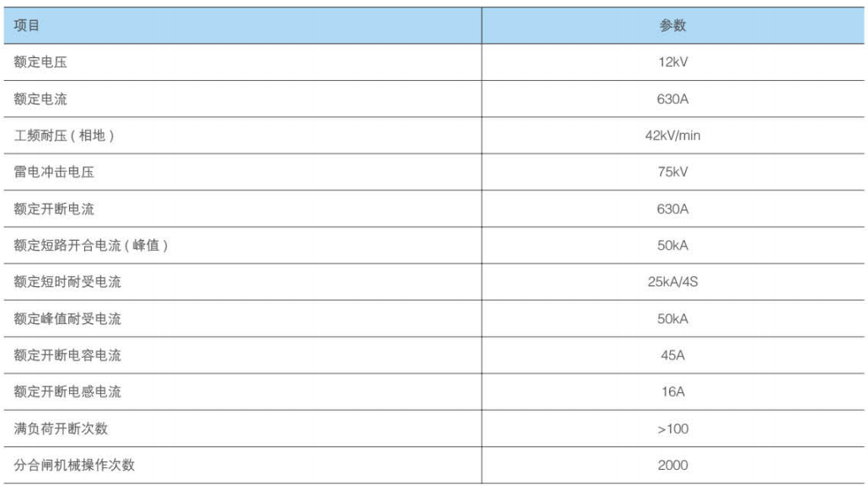This screenshot has height=490, width=868.
Task: Select the 45A value cell
Action: 672,355
